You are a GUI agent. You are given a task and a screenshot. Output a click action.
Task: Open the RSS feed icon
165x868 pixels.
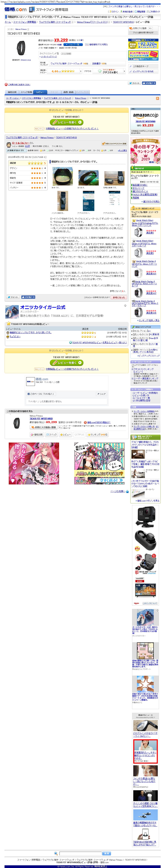(x=157, y=98)
